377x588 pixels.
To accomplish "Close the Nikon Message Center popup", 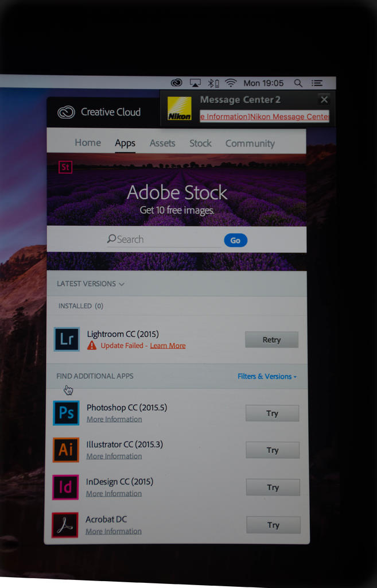I will pos(324,99).
